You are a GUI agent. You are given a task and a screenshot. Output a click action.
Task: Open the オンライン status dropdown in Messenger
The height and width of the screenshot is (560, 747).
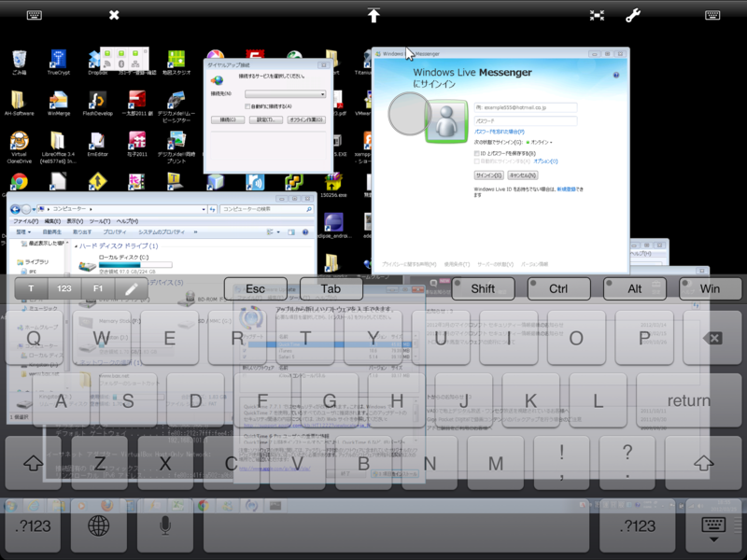click(540, 143)
